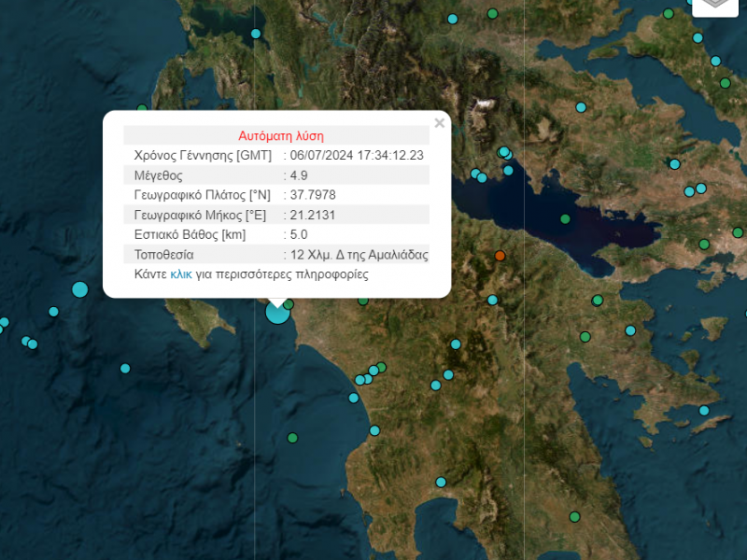This screenshot has width=747, height=560.
Task: Click the magnitude value 4.9
Action: [299, 175]
